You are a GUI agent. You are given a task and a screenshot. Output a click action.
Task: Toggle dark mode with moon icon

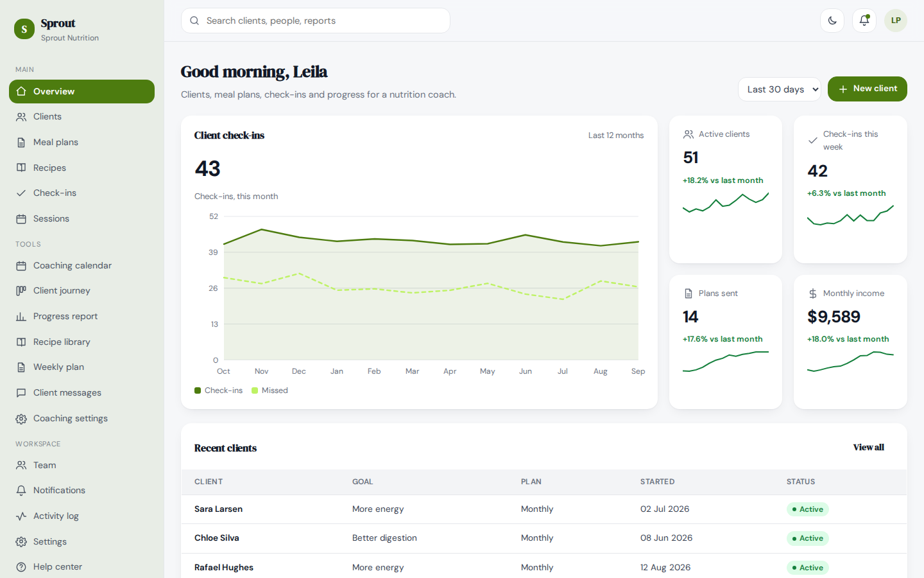tap(832, 21)
